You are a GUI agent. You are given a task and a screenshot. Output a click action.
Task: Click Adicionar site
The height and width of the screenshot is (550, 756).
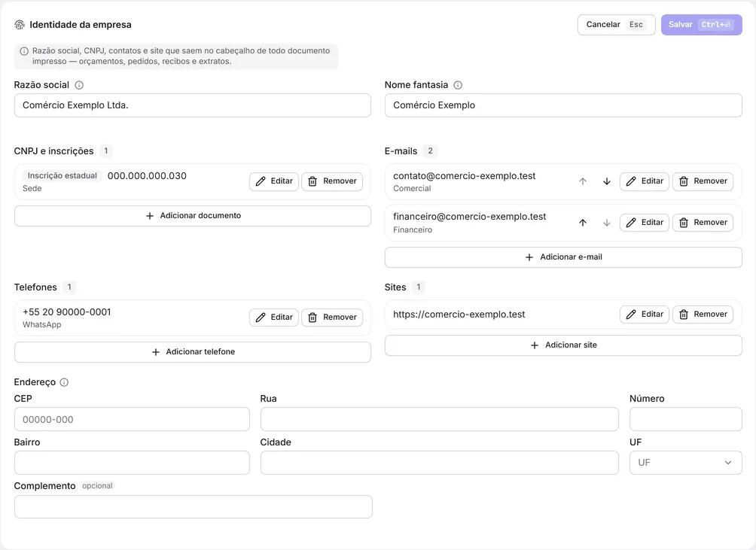coord(563,345)
